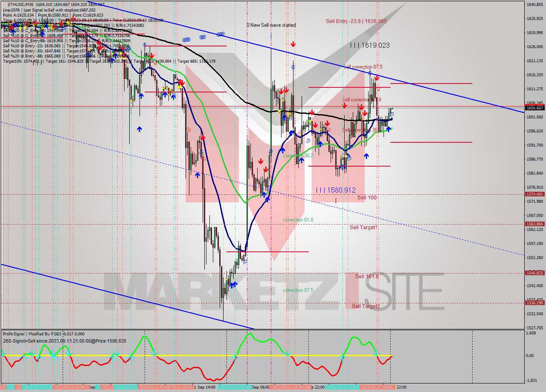Click the red price tag 1574.401
Viewport: 546px width, 392px height.
click(x=534, y=194)
